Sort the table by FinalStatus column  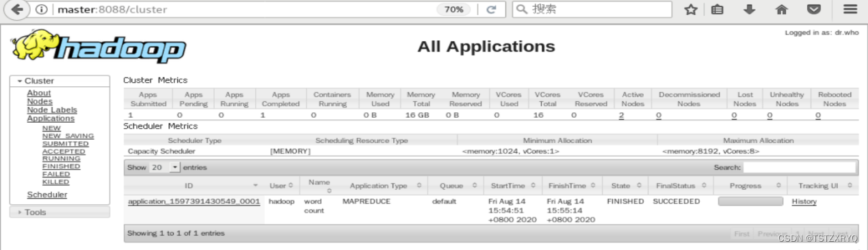coord(681,186)
